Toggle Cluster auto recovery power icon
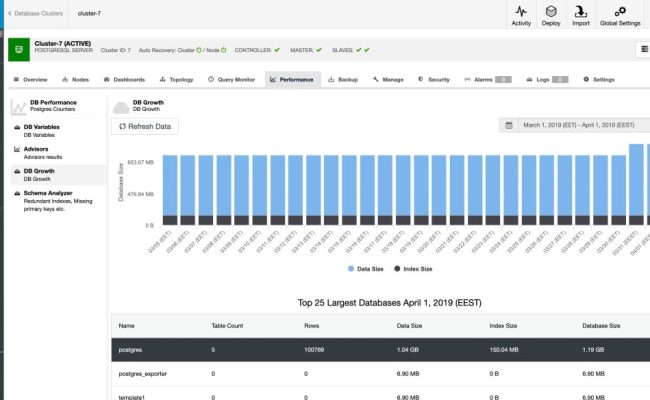Viewport: 650px width, 400px height. point(199,50)
